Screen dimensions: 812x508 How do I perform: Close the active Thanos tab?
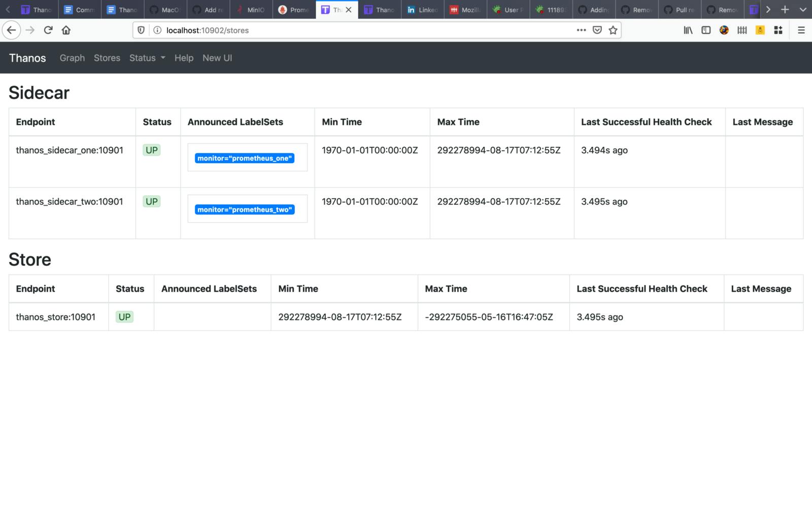tap(349, 10)
